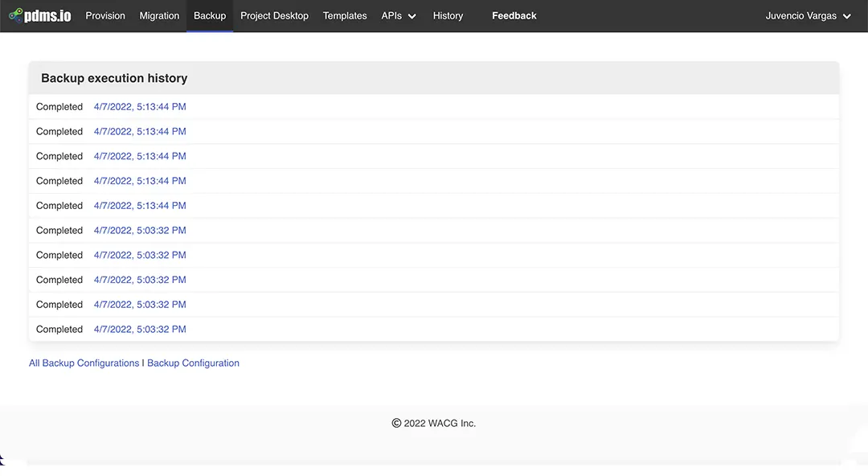The height and width of the screenshot is (476, 868).
Task: Click the pdms.io logo
Action: (x=40, y=15)
